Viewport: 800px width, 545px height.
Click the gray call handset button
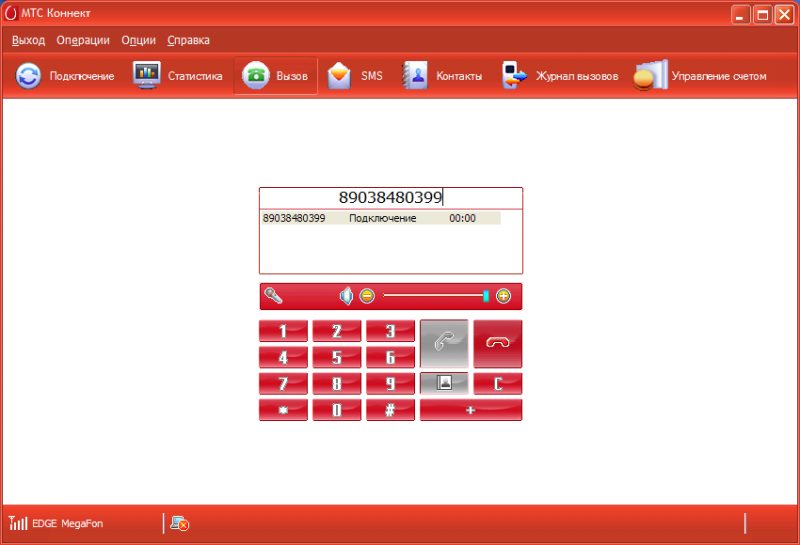tap(444, 344)
